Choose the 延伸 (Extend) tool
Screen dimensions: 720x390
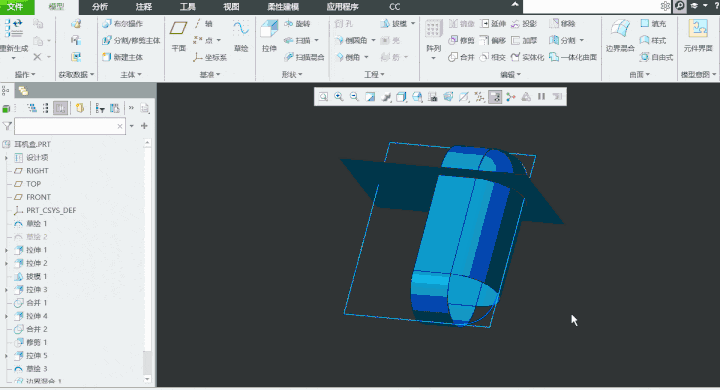click(493, 23)
